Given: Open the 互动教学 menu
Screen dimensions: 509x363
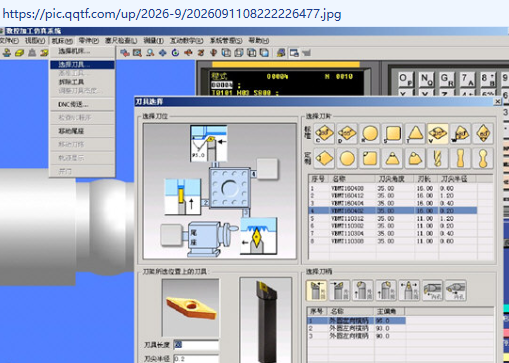Looking at the screenshot, I should click(x=186, y=41).
